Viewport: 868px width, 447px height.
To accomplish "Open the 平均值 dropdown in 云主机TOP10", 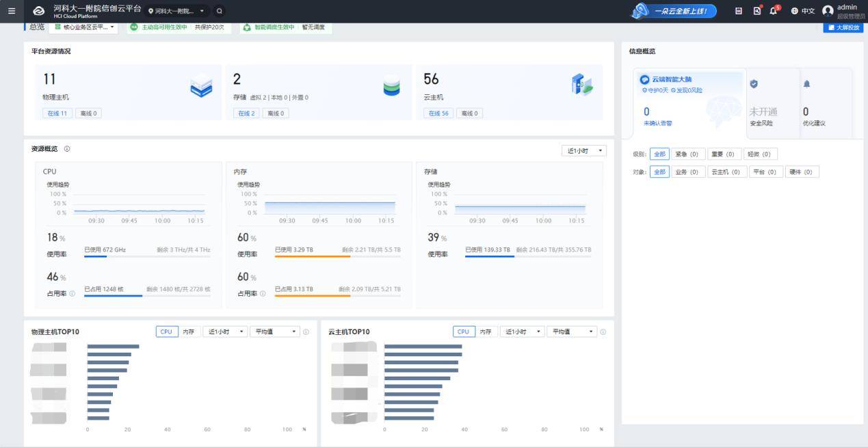I will pyautogui.click(x=570, y=331).
